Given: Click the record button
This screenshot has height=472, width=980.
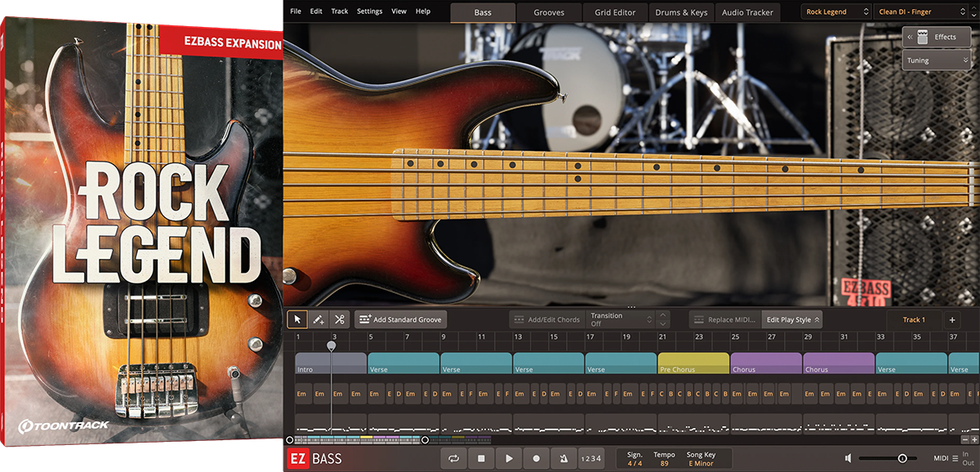Looking at the screenshot, I should (536, 459).
